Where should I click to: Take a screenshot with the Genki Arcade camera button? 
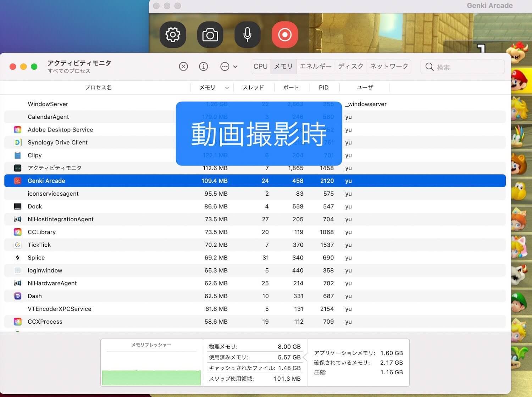(210, 35)
